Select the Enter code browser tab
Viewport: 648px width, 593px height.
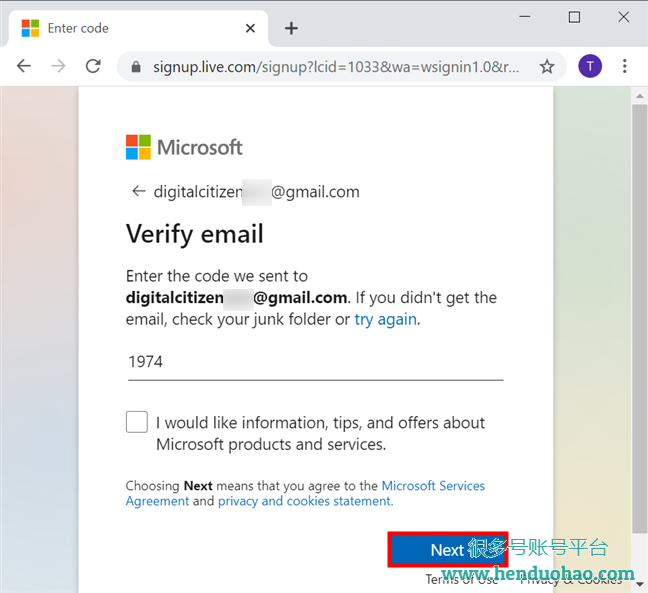click(138, 28)
